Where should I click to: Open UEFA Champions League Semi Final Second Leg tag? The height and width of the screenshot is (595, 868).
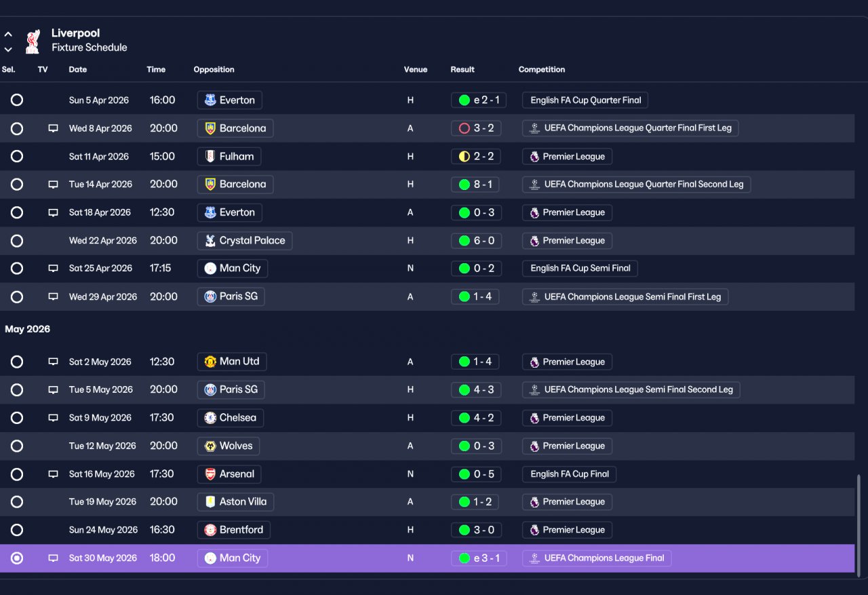click(631, 390)
